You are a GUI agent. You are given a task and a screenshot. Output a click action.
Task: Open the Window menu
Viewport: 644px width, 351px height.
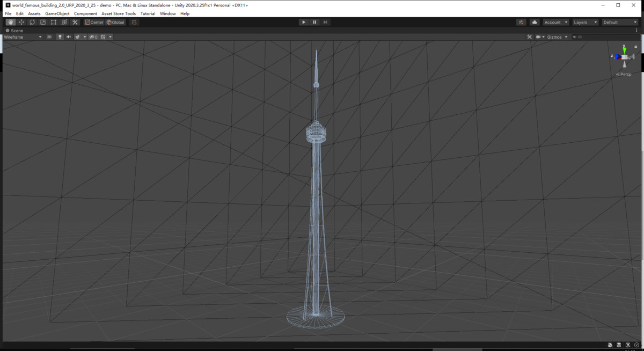[167, 13]
